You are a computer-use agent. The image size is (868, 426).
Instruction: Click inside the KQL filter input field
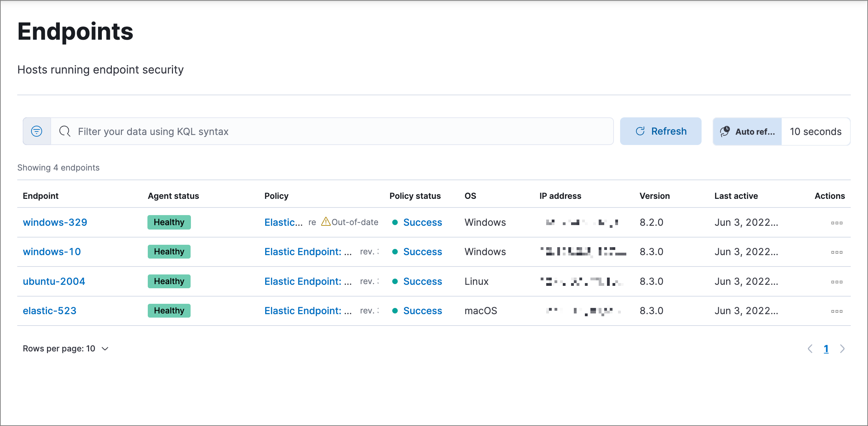pyautogui.click(x=276, y=131)
